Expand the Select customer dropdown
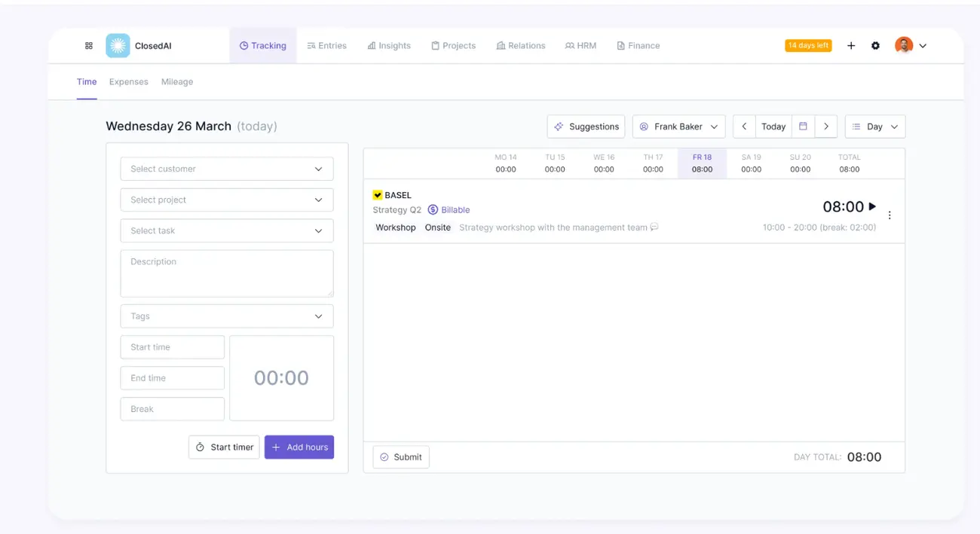This screenshot has height=534, width=980. click(227, 169)
